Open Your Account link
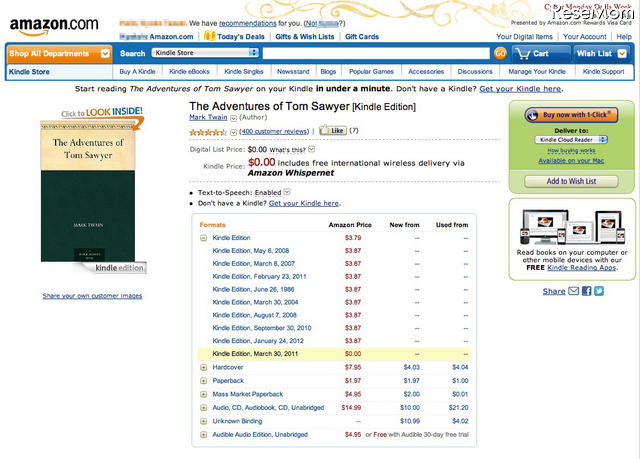640x459 pixels. tap(584, 36)
